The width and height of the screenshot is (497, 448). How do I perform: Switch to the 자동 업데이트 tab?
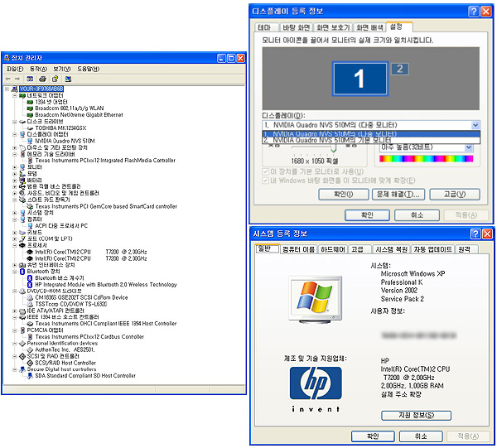432,249
